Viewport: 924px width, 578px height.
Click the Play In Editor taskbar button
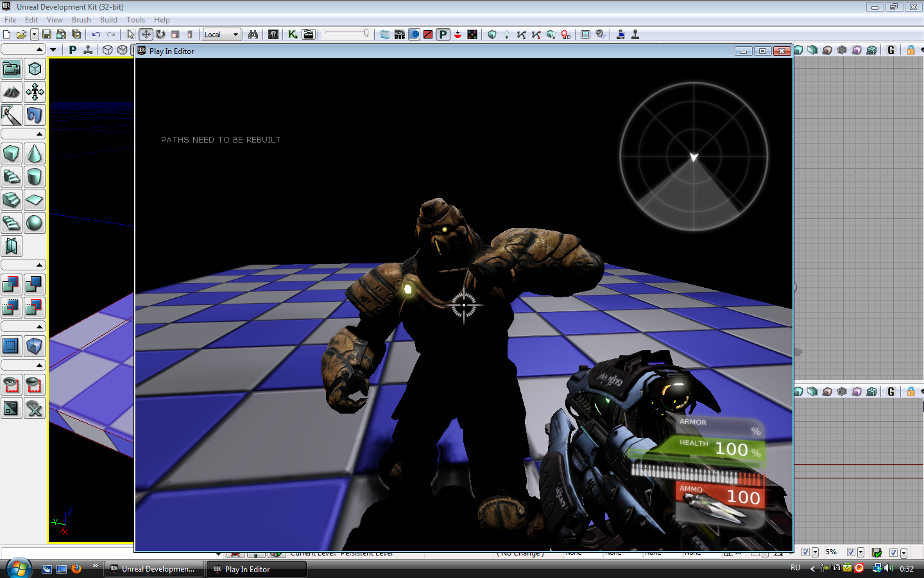coord(256,569)
